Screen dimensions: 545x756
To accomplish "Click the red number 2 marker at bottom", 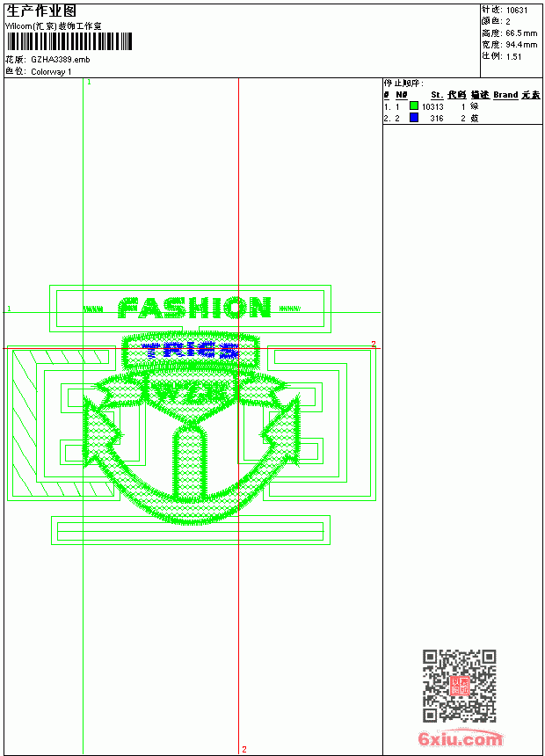I will pos(244,749).
